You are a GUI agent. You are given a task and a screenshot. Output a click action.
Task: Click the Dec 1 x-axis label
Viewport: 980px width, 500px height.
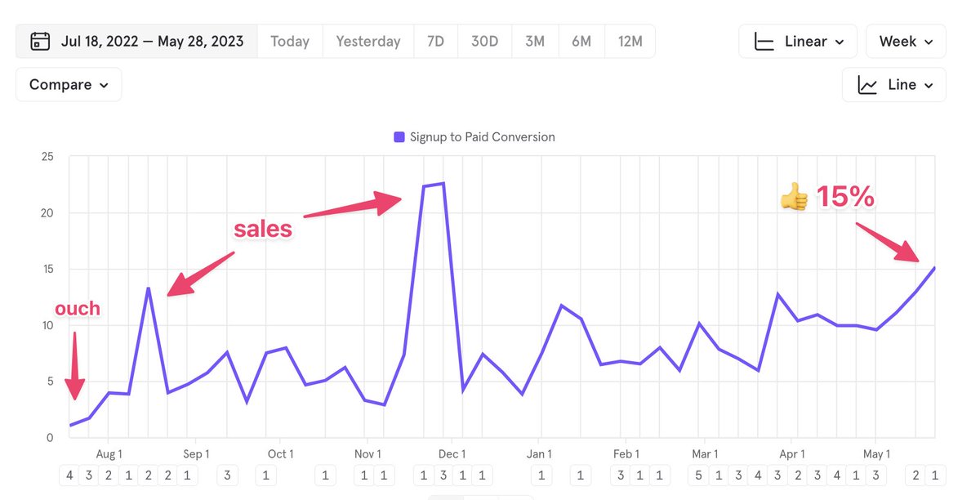point(452,453)
